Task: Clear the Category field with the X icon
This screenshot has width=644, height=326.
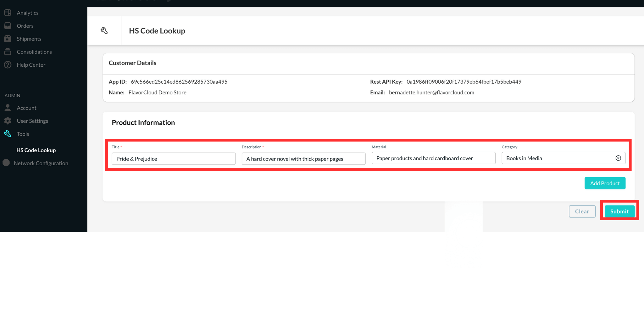Action: click(x=618, y=158)
